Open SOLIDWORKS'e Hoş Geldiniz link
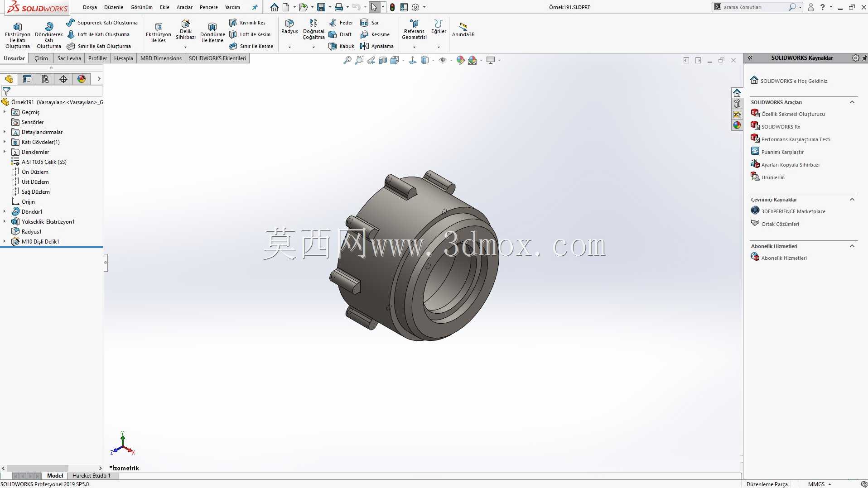868x488 pixels. pos(794,81)
